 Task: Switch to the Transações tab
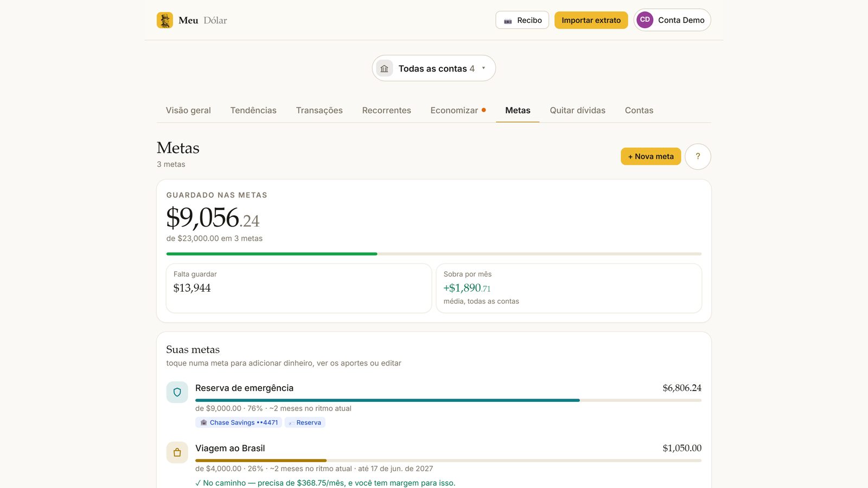[319, 110]
